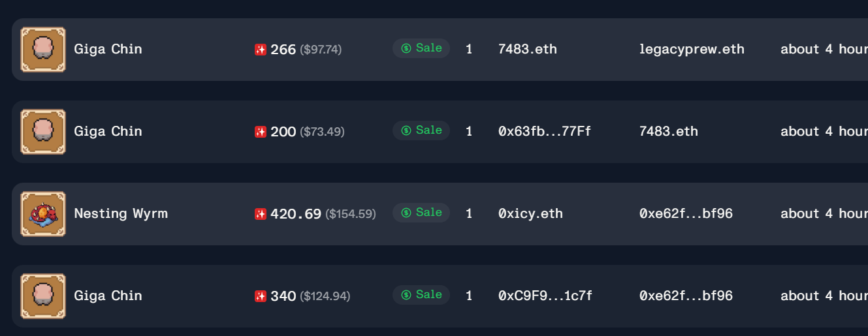The height and width of the screenshot is (336, 868).
Task: Open the 0xicy.eth seller profile
Action: 530,214
